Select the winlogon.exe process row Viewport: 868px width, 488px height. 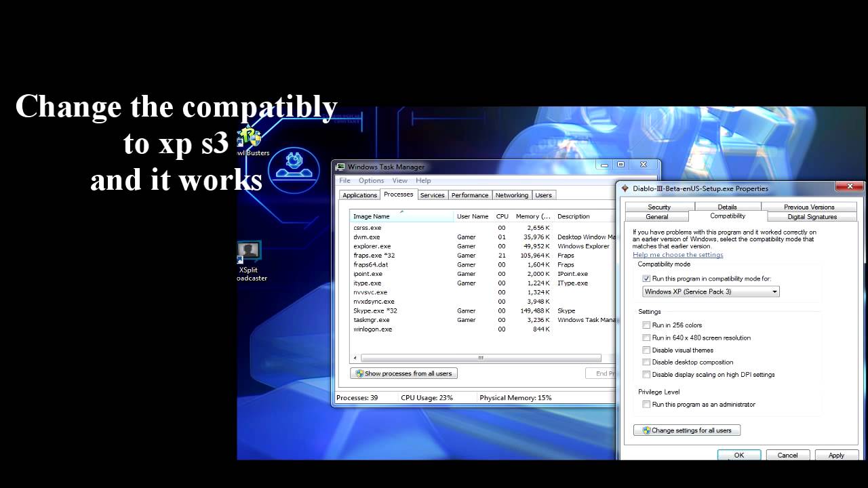coord(483,329)
